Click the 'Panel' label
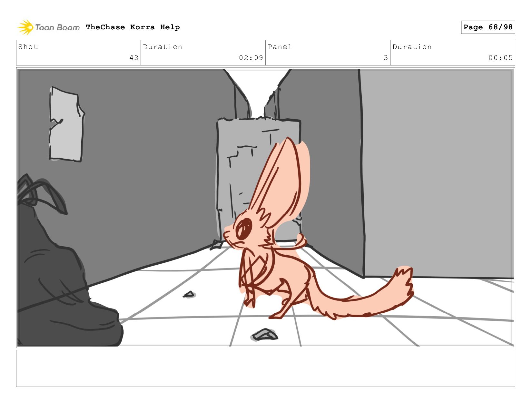532x411 pixels. tap(280, 47)
